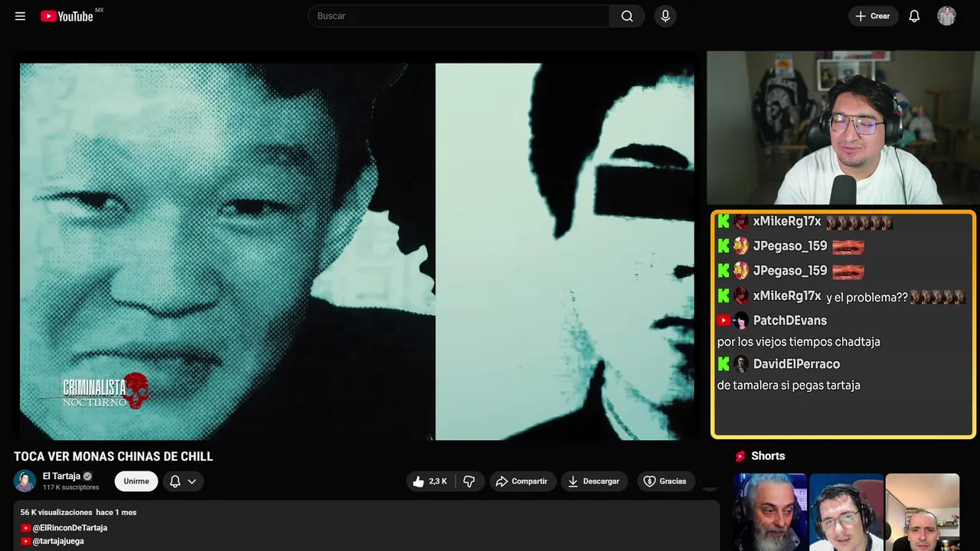Click the DavidElPerraco chat avatar

click(x=741, y=364)
